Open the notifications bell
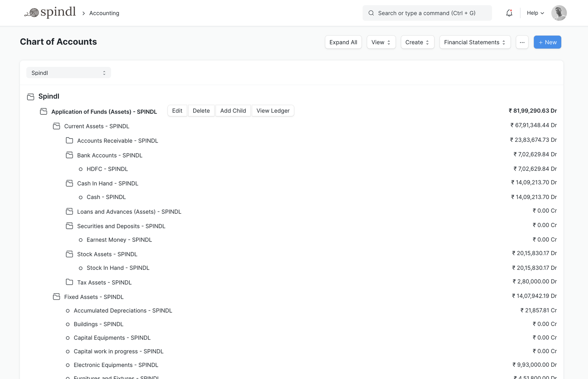The height and width of the screenshot is (379, 588). click(x=509, y=13)
